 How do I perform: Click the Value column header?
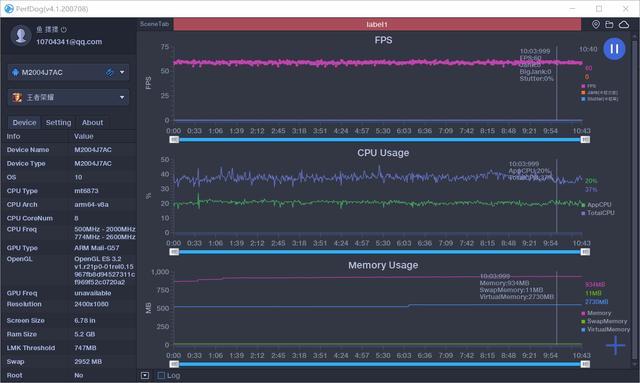(84, 136)
